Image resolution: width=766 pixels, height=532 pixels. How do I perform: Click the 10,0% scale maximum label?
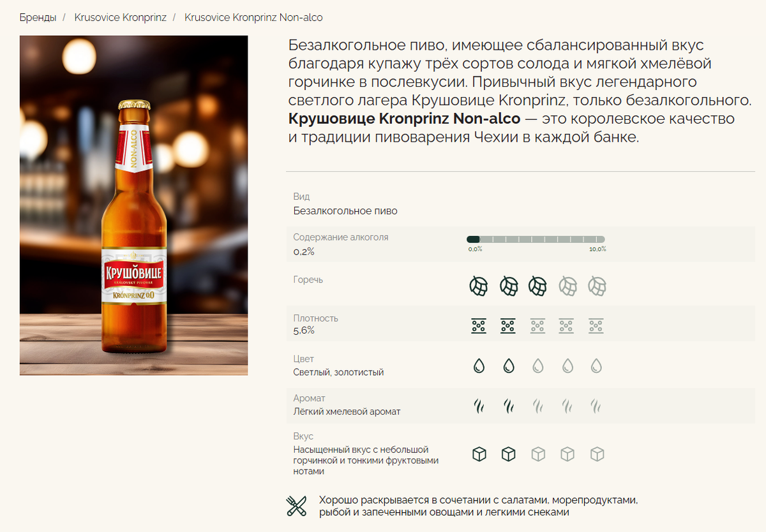point(597,249)
